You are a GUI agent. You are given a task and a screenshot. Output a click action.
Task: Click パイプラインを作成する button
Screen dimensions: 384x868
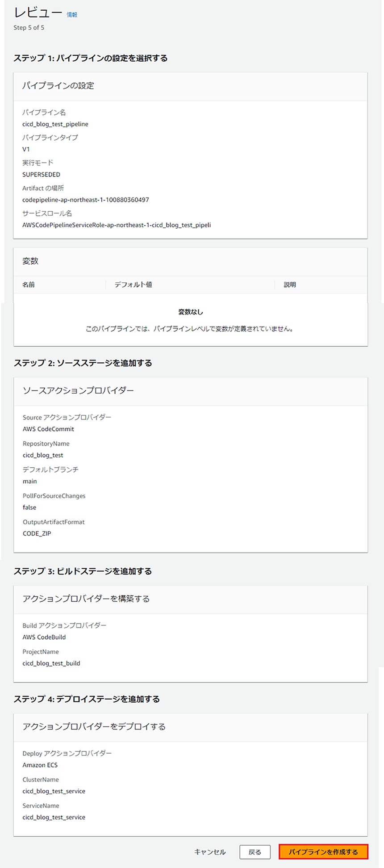pos(323,852)
